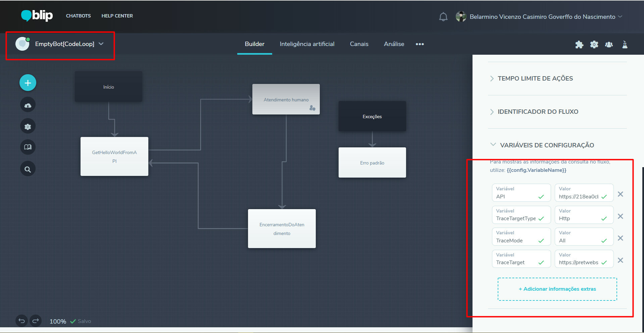This screenshot has width=644, height=333.
Task: Open the beta testing flask icon
Action: pos(625,44)
